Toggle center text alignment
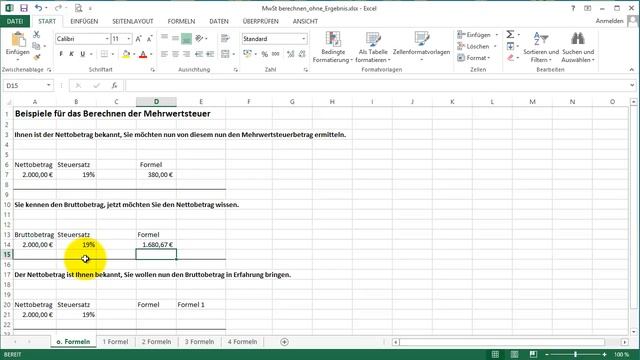The image size is (640, 360). pyautogui.click(x=176, y=54)
